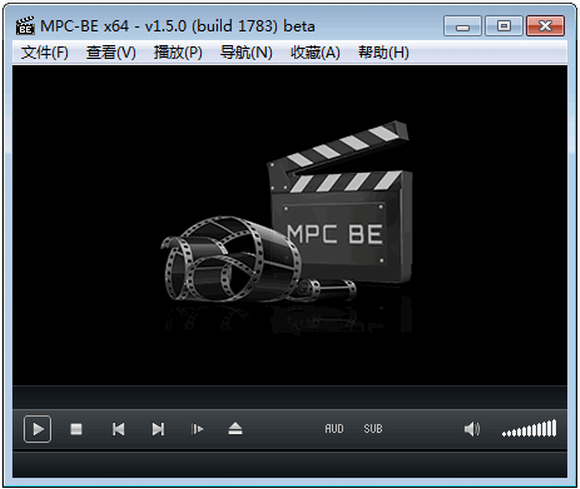Open the 播放(P) menu
The width and height of the screenshot is (580, 489).
[178, 53]
